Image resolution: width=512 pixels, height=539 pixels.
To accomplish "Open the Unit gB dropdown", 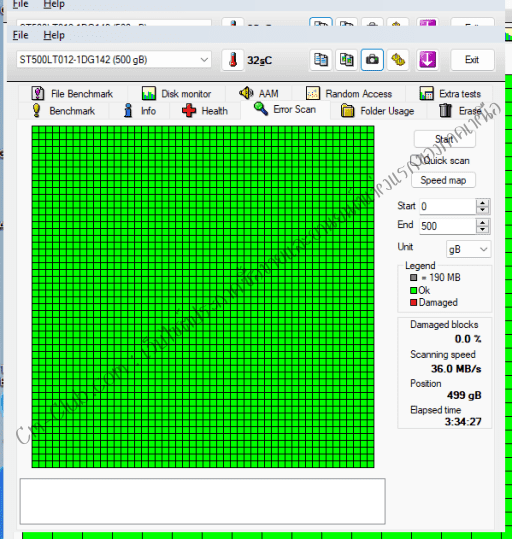I will 469,249.
